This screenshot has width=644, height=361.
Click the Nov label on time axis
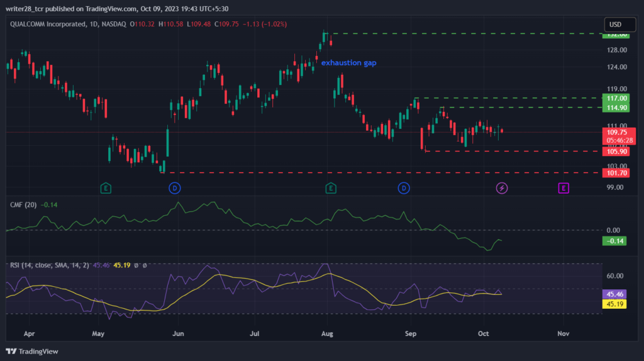tap(563, 333)
